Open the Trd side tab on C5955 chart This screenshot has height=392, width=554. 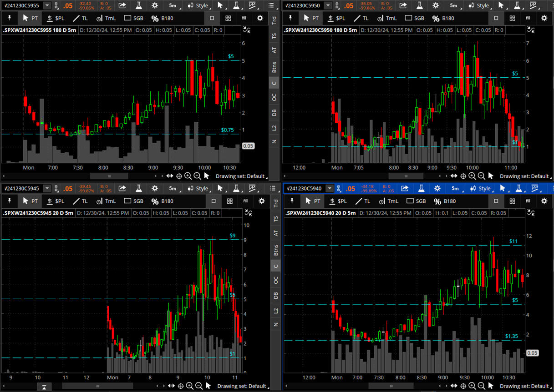coord(274,20)
